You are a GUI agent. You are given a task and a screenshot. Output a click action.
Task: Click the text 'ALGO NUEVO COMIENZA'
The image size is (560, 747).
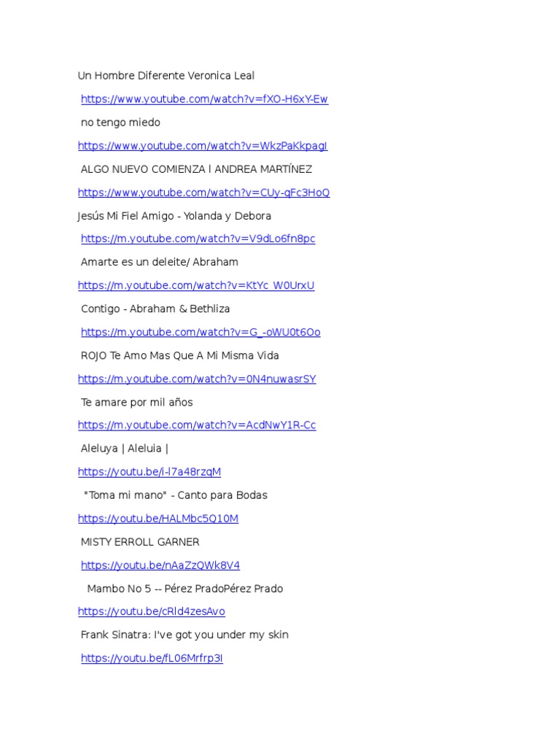[x=143, y=169]
